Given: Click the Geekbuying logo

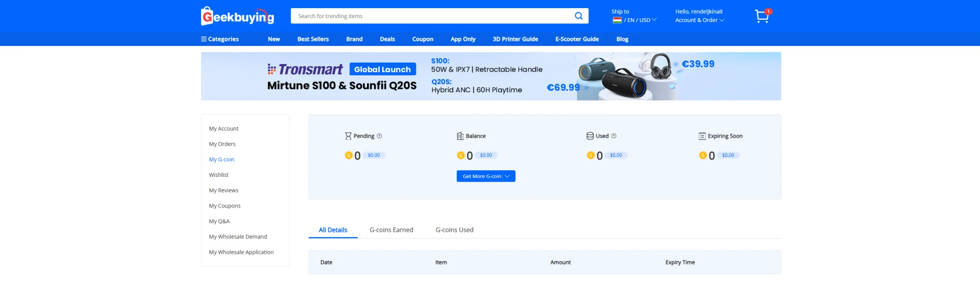Looking at the screenshot, I should pyautogui.click(x=237, y=16).
